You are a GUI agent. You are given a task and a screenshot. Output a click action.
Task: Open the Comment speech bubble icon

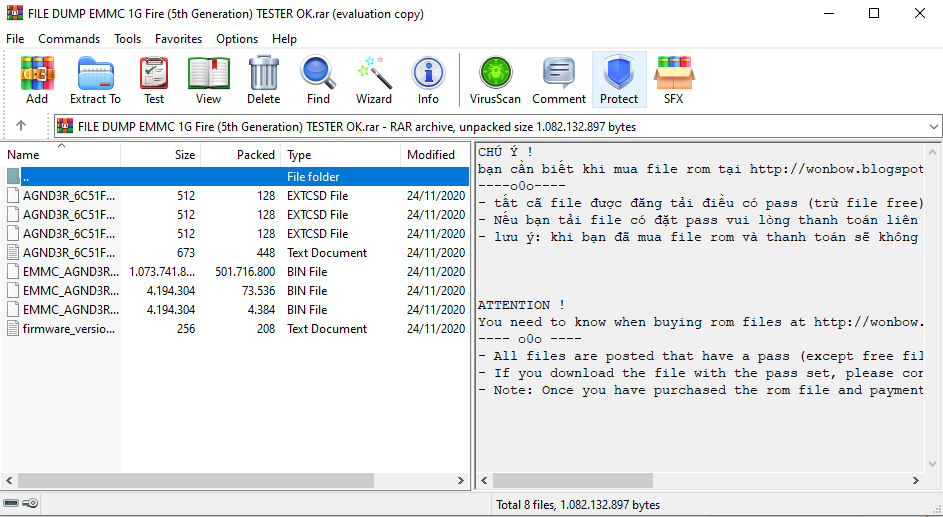(559, 73)
